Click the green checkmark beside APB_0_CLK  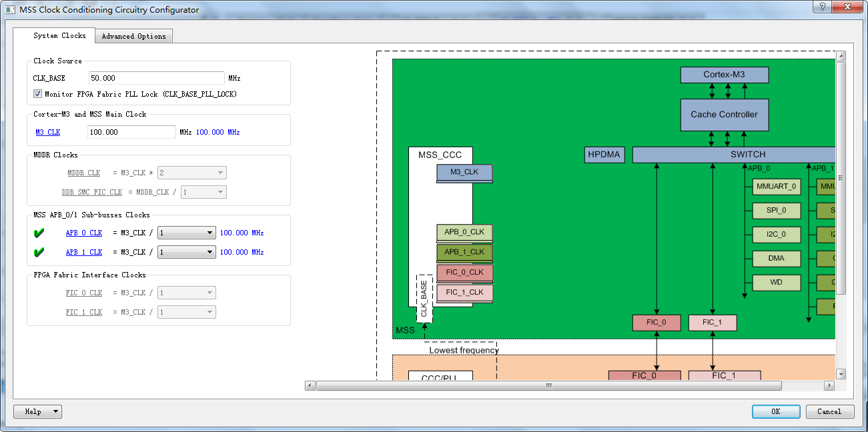pyautogui.click(x=39, y=233)
